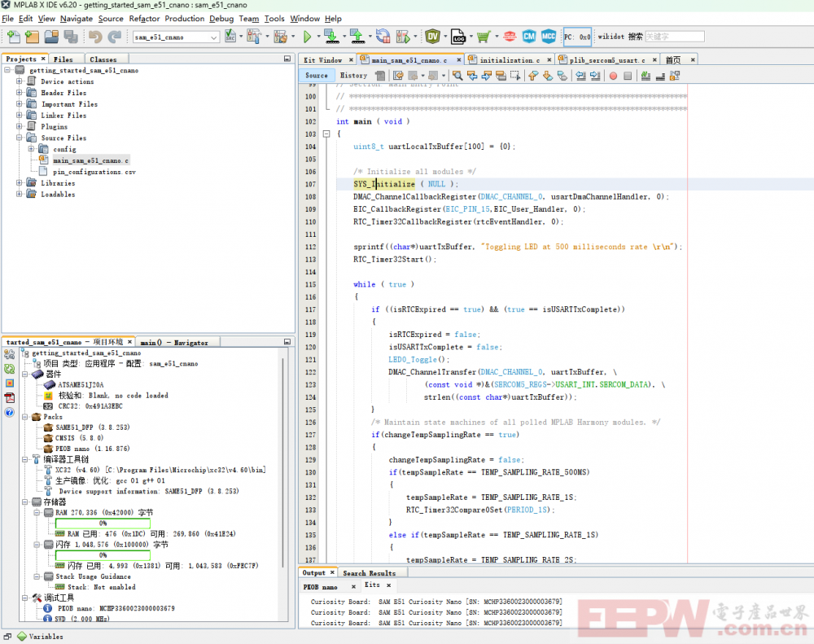This screenshot has width=814, height=644.
Task: Expand the Important Files folder
Action: [x=20, y=104]
